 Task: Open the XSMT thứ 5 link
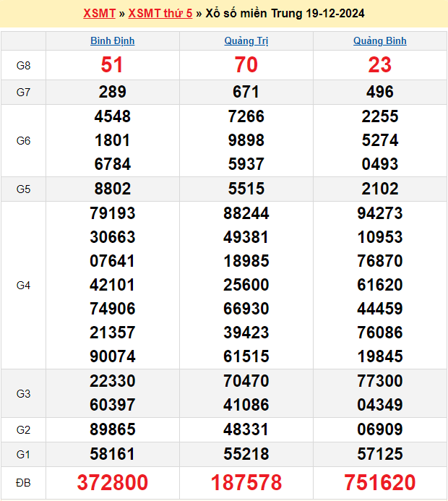point(160,13)
